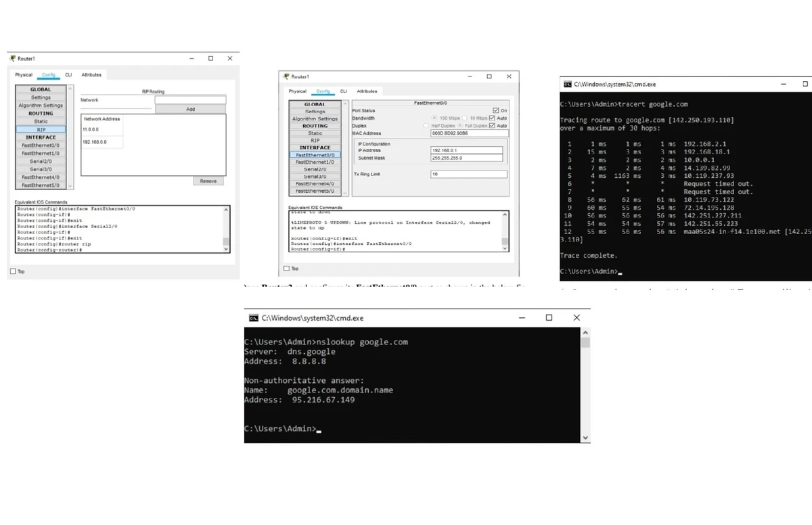Click scroll-up arrow in nslookup window

(x=585, y=333)
